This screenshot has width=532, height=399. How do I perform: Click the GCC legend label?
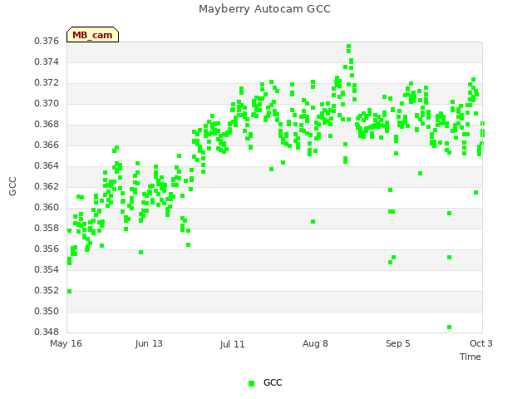tap(273, 382)
